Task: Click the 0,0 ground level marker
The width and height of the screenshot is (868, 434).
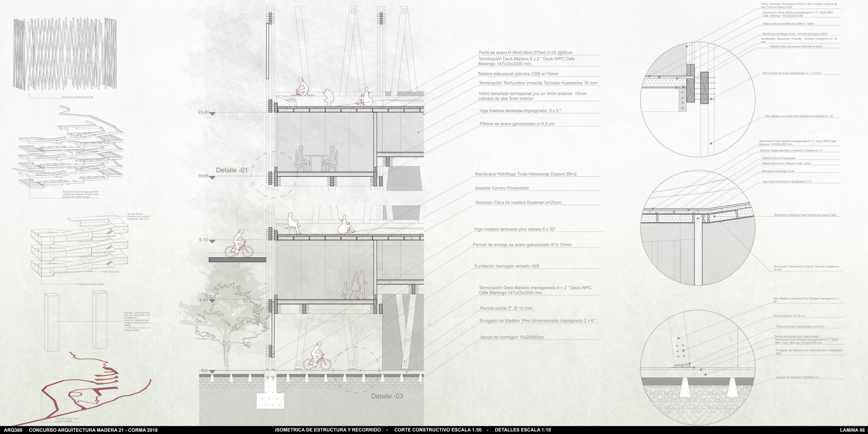Action: coord(204,371)
